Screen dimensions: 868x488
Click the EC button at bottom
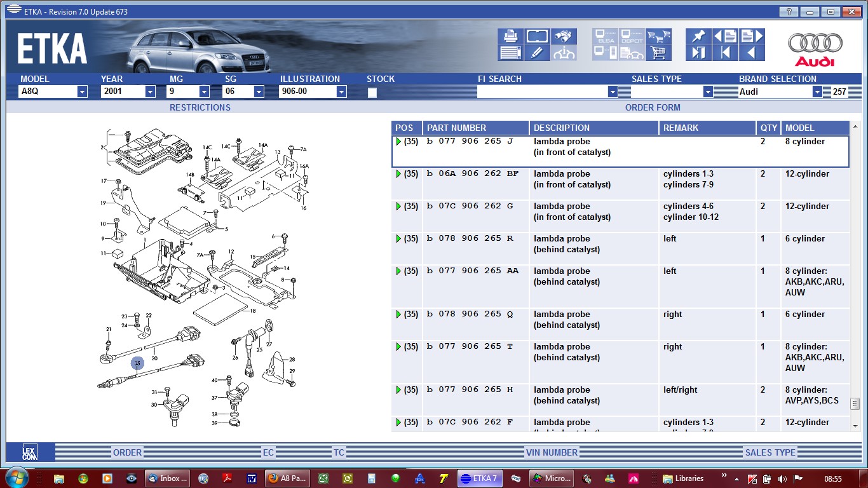click(268, 452)
